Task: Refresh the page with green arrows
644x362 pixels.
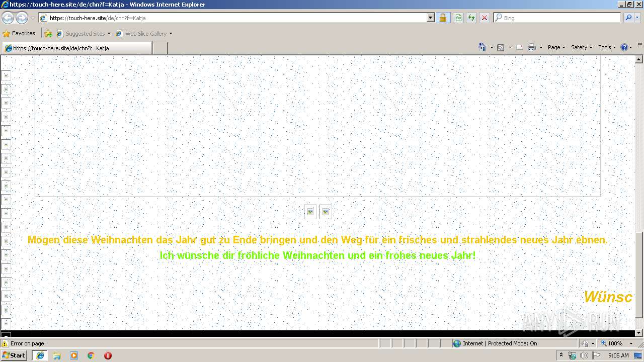Action: (x=471, y=18)
